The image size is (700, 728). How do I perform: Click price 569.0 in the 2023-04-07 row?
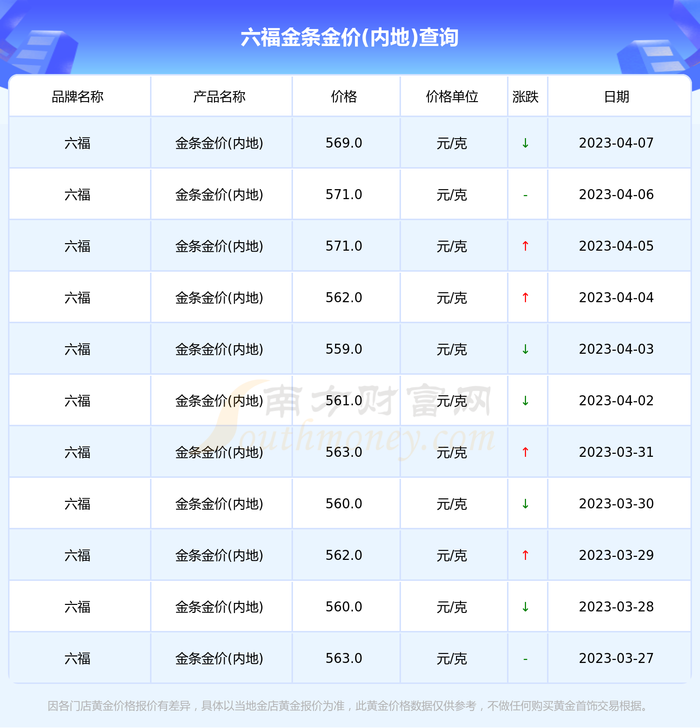(344, 143)
